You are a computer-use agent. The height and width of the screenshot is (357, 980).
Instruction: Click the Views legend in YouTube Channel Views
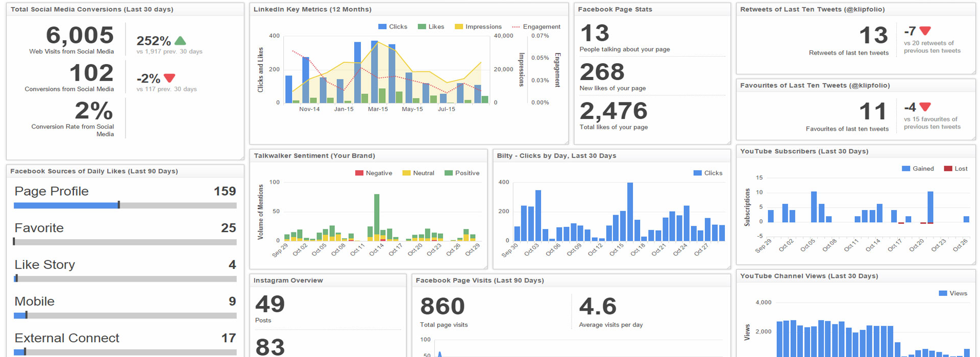[953, 293]
